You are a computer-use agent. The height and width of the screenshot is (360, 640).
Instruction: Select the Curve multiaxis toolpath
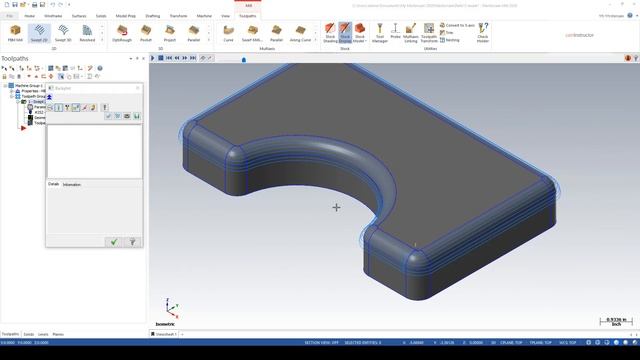click(229, 33)
